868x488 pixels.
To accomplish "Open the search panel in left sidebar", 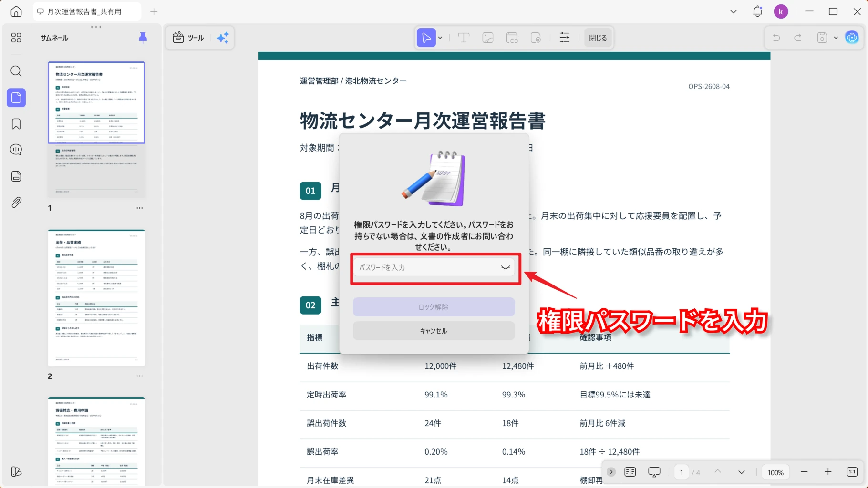I will click(16, 71).
